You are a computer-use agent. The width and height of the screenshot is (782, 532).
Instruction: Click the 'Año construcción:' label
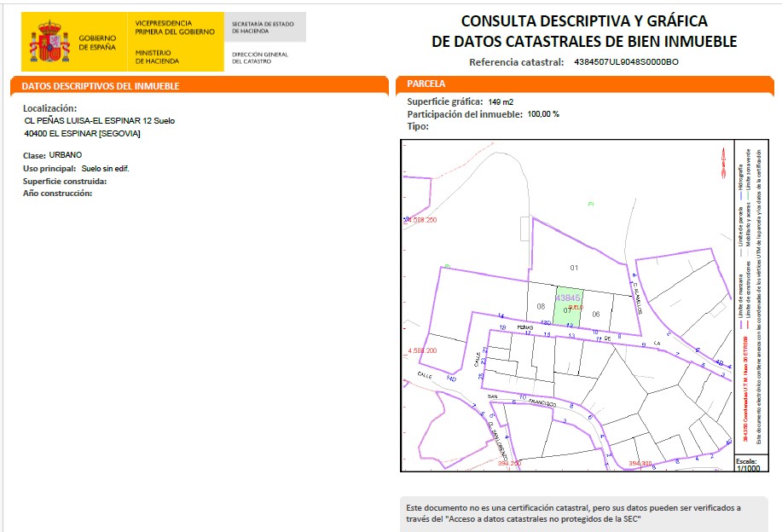pos(57,194)
